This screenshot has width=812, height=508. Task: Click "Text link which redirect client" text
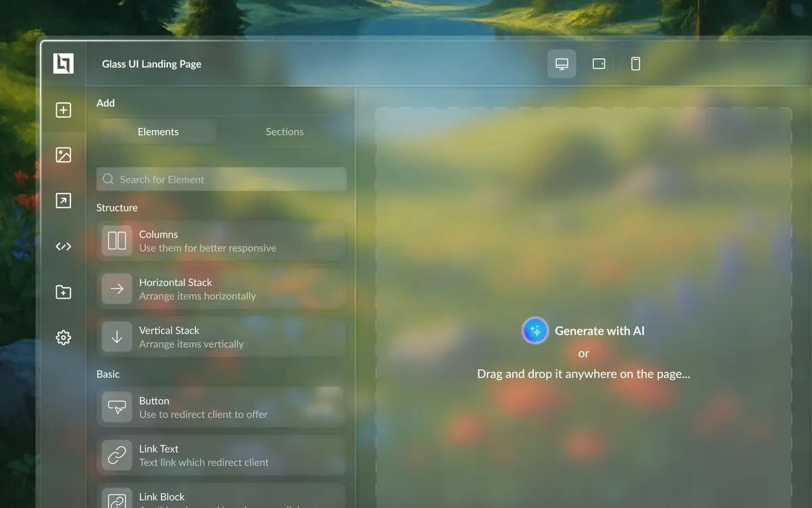tap(204, 463)
